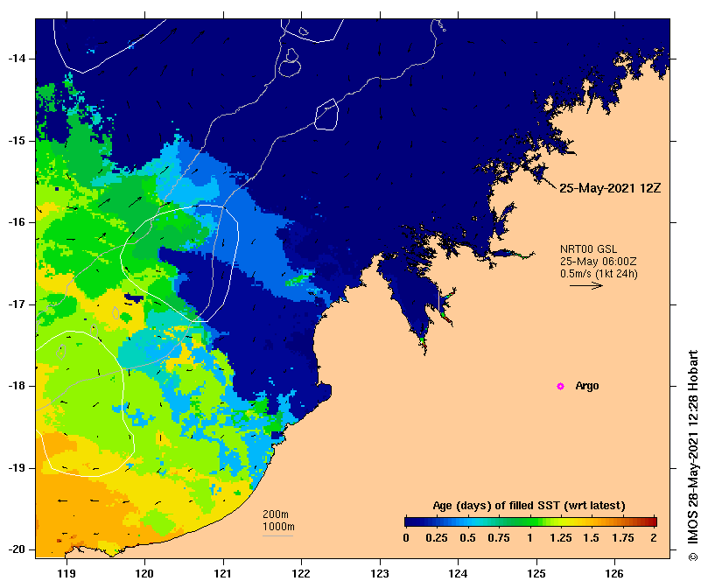Viewport: 708px width, 588px height.
Task: Click longitude axis label 120
Action: pyautogui.click(x=145, y=573)
